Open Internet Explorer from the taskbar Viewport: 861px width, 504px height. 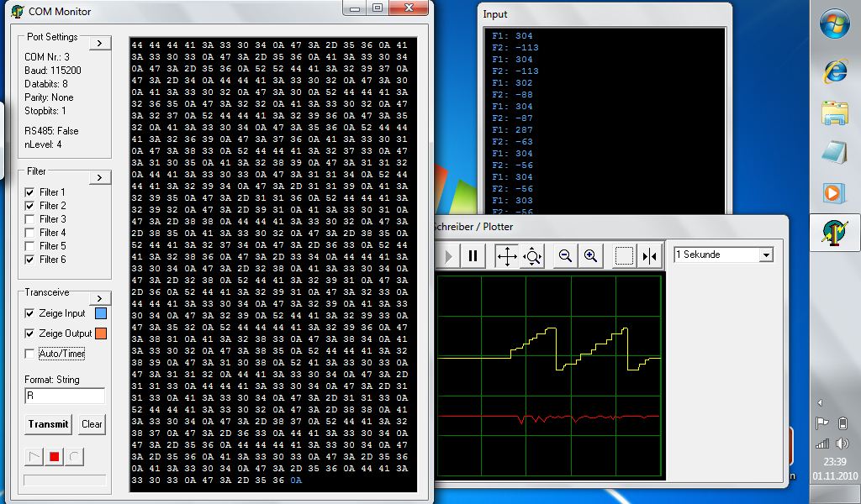pyautogui.click(x=834, y=72)
